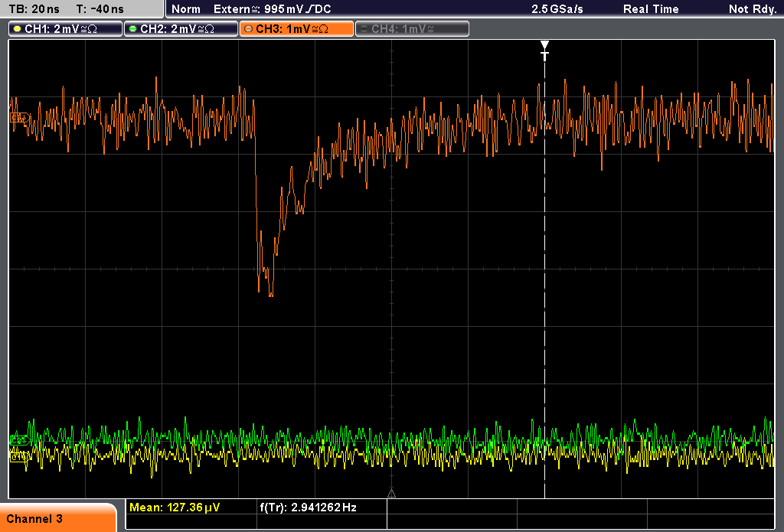Click the timebase TB: 20 ns readout

[34, 9]
